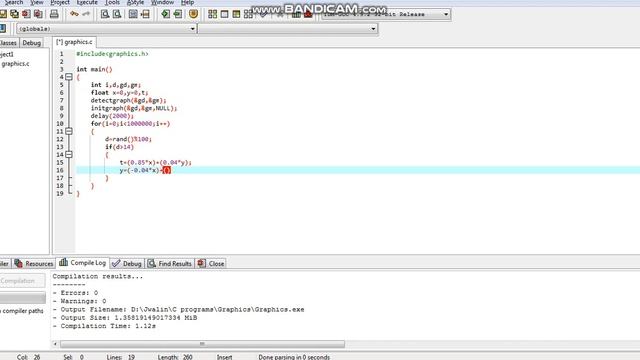Click the highlighted line 16 in the editor
This screenshot has width=640, height=360.
click(x=358, y=170)
